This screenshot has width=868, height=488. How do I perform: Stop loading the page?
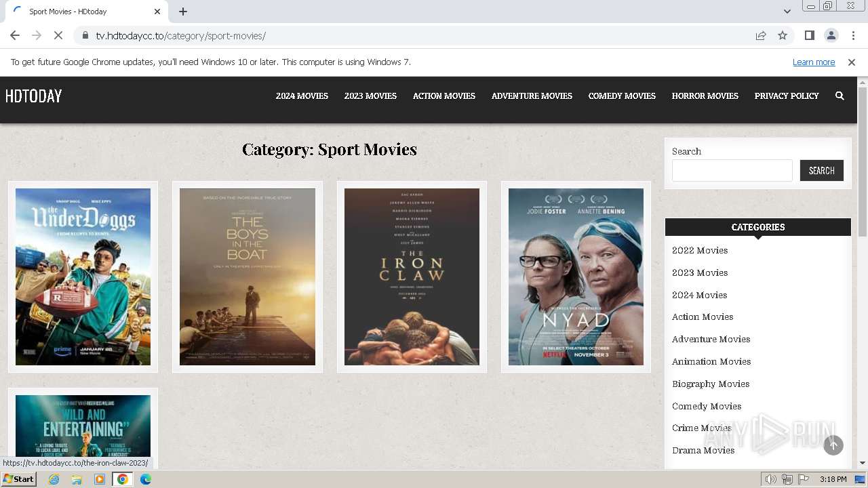pyautogui.click(x=58, y=35)
